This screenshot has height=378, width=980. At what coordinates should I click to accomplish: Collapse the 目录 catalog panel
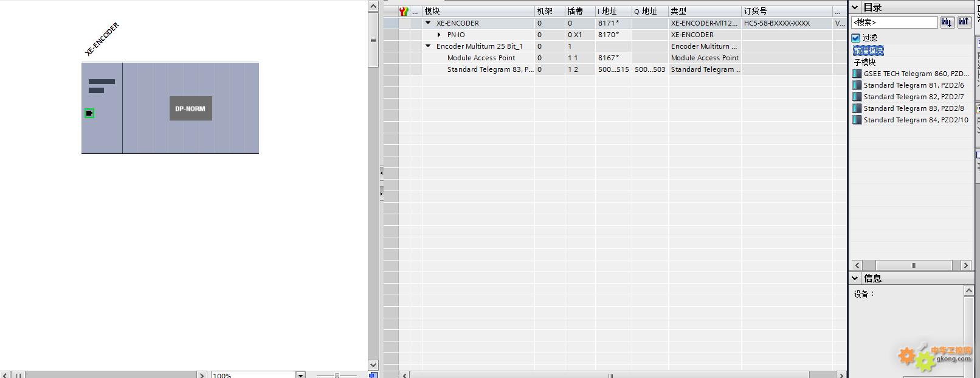click(855, 7)
